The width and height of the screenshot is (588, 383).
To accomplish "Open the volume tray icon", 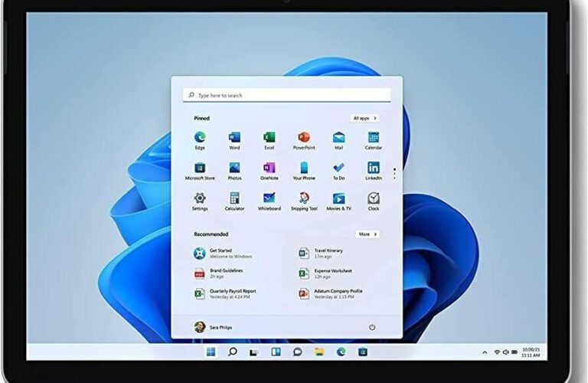I will 505,352.
